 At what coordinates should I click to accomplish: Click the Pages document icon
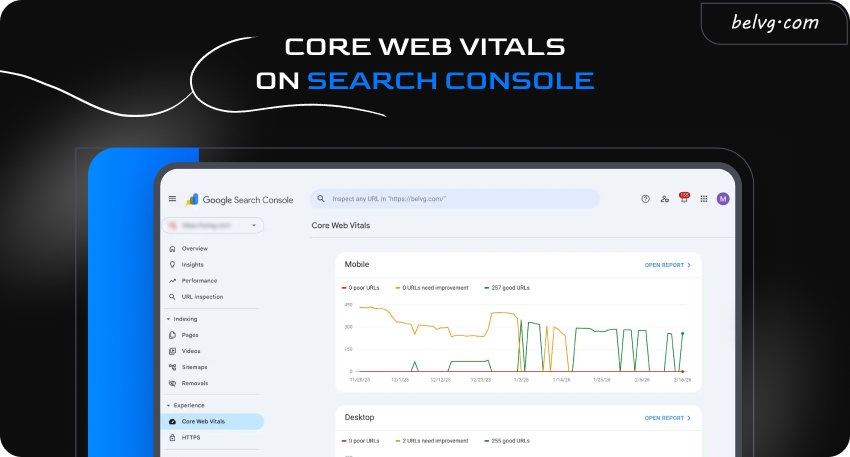click(172, 335)
